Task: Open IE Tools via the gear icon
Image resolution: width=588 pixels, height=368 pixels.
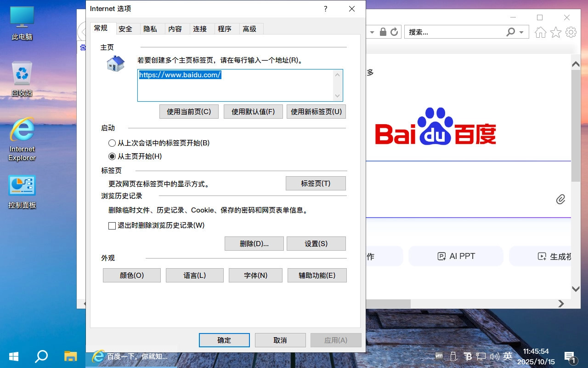Action: click(x=571, y=32)
